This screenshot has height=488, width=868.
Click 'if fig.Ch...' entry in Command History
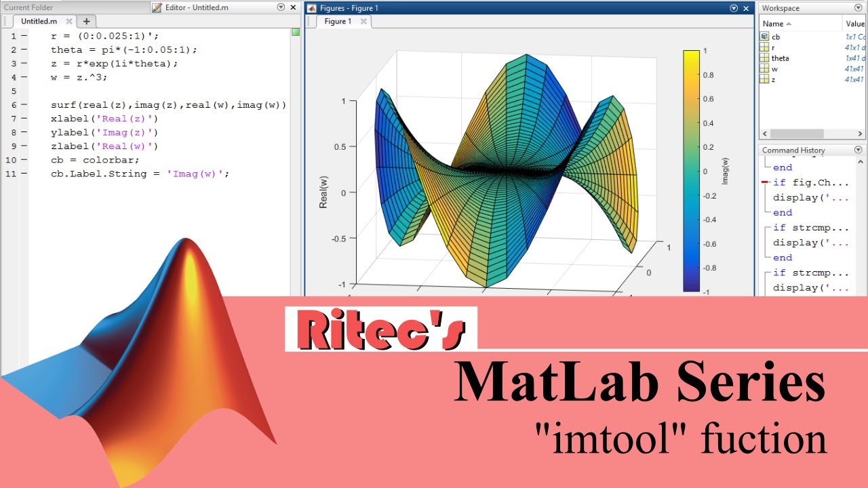point(811,182)
